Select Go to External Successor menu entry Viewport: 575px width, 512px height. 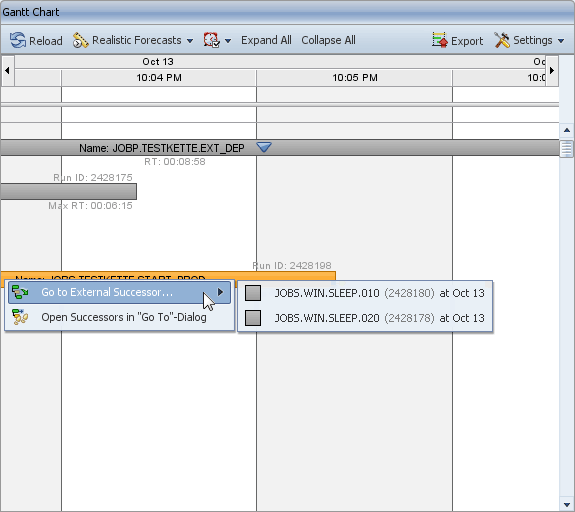(x=120, y=292)
